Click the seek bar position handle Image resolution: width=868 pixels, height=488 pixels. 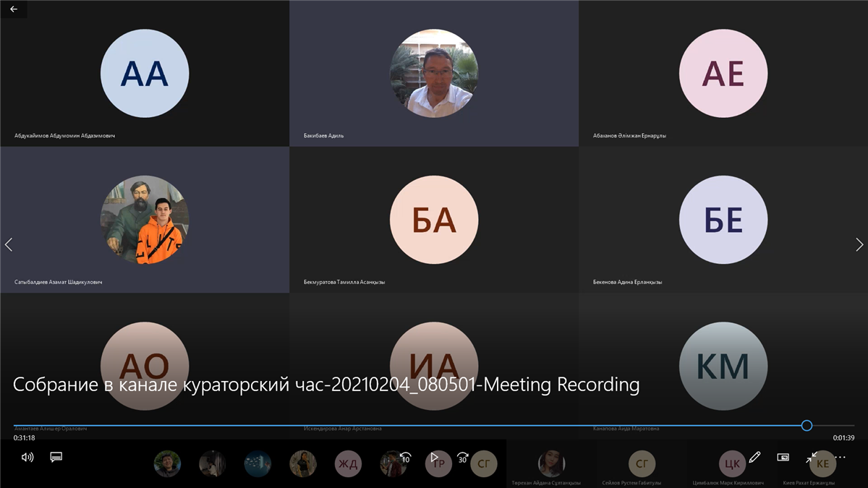807,426
